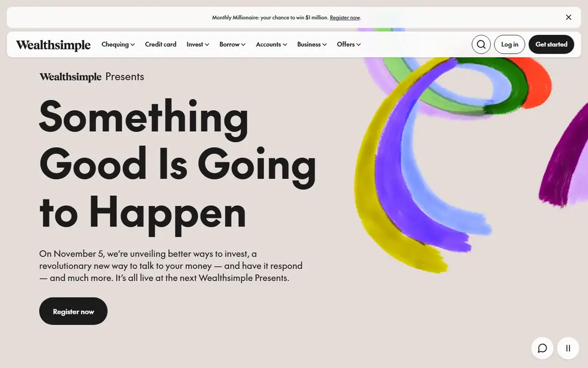Follow the banner's Register now link

(345, 18)
